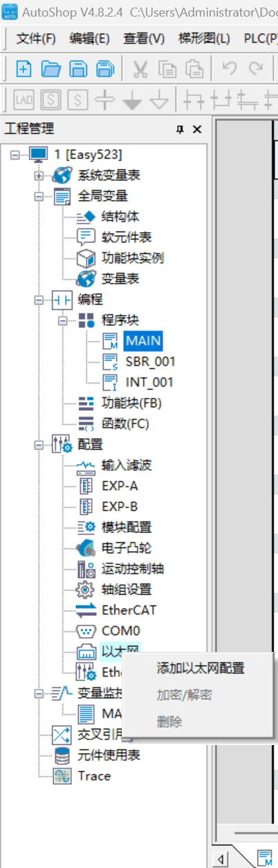Click the LAD ladder view icon

click(x=24, y=101)
